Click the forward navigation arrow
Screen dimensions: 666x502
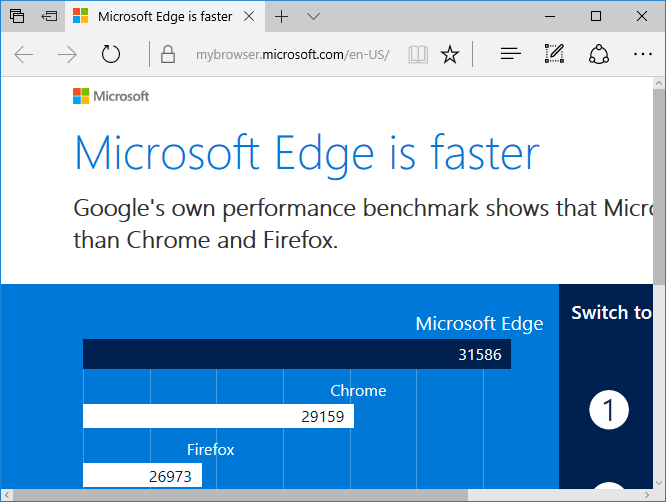pyautogui.click(x=67, y=54)
